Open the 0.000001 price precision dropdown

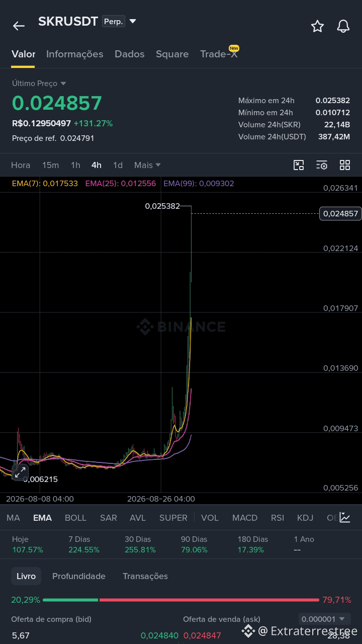click(x=324, y=619)
